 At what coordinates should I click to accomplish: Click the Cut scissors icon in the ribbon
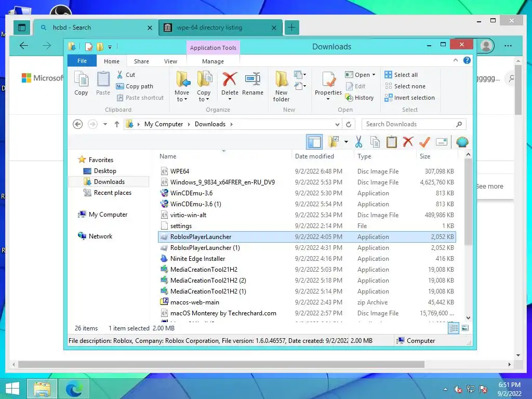tap(120, 75)
